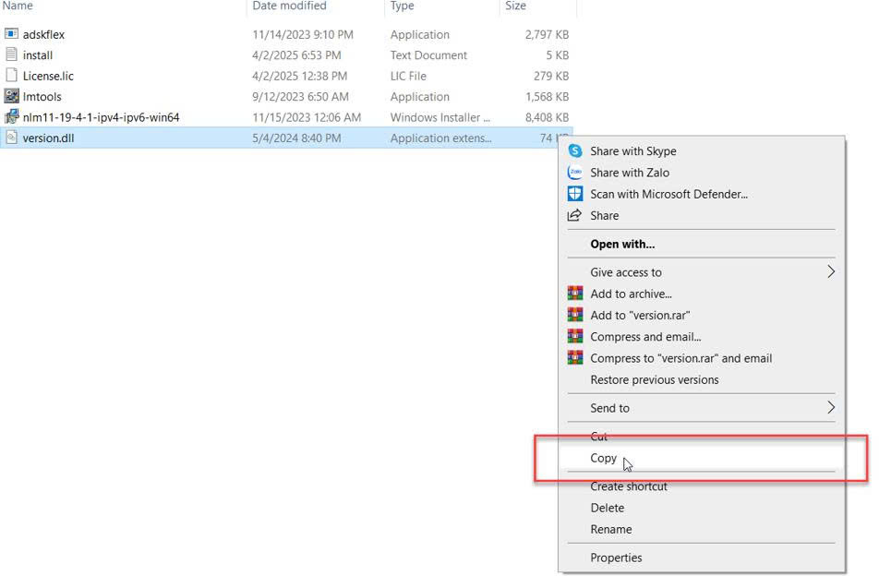The height and width of the screenshot is (588, 879).
Task: Click the Microsoft Defender shield icon
Action: tap(575, 193)
